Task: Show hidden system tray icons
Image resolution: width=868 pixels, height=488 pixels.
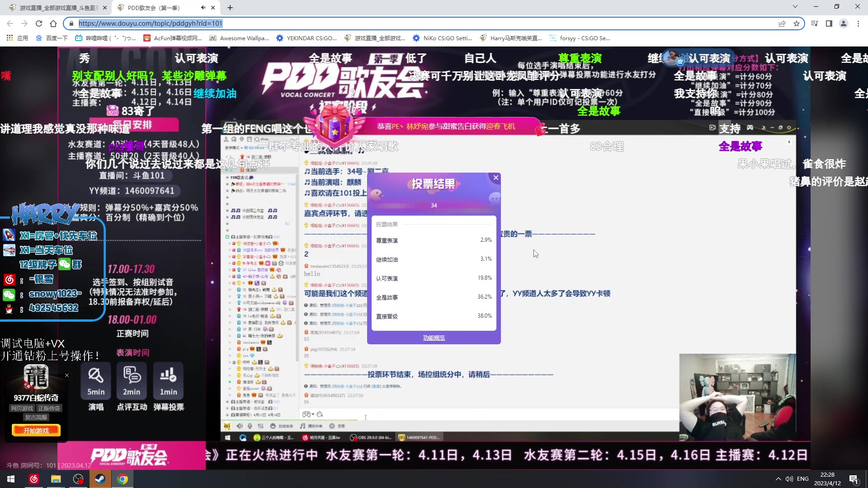Action: coord(778,479)
